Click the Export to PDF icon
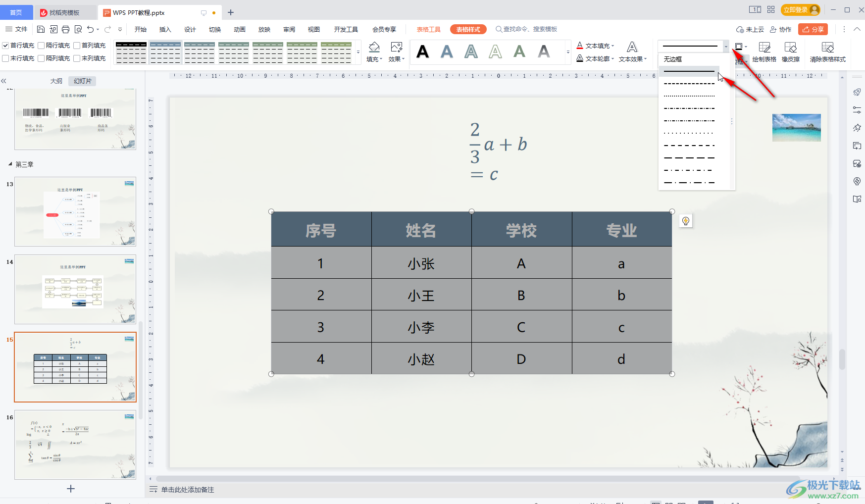The height and width of the screenshot is (504, 865). [53, 29]
